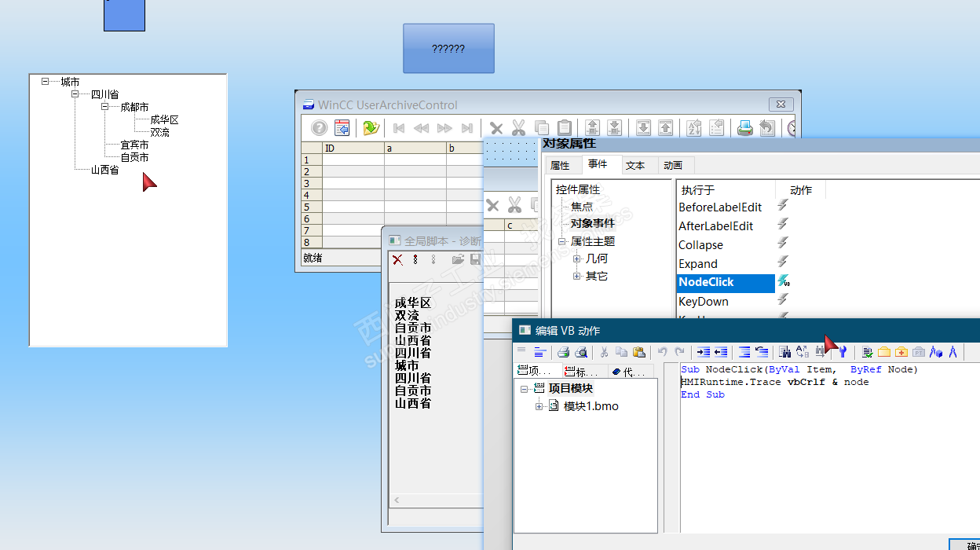Collapse the 城市 root tree node

coord(46,81)
